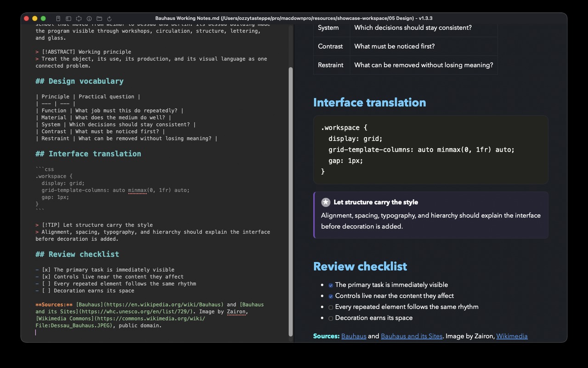Click the '## Design vocabulary' heading in editor
Screen dimensions: 588x368
point(79,81)
